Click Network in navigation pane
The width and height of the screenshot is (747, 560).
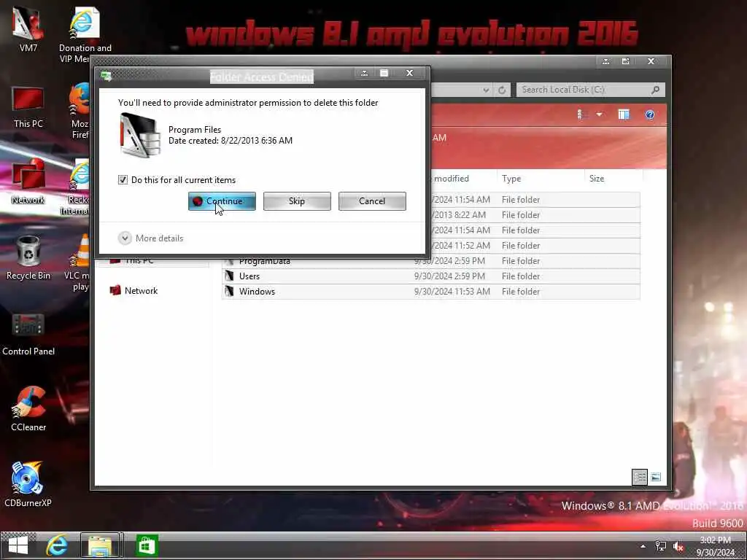(141, 290)
